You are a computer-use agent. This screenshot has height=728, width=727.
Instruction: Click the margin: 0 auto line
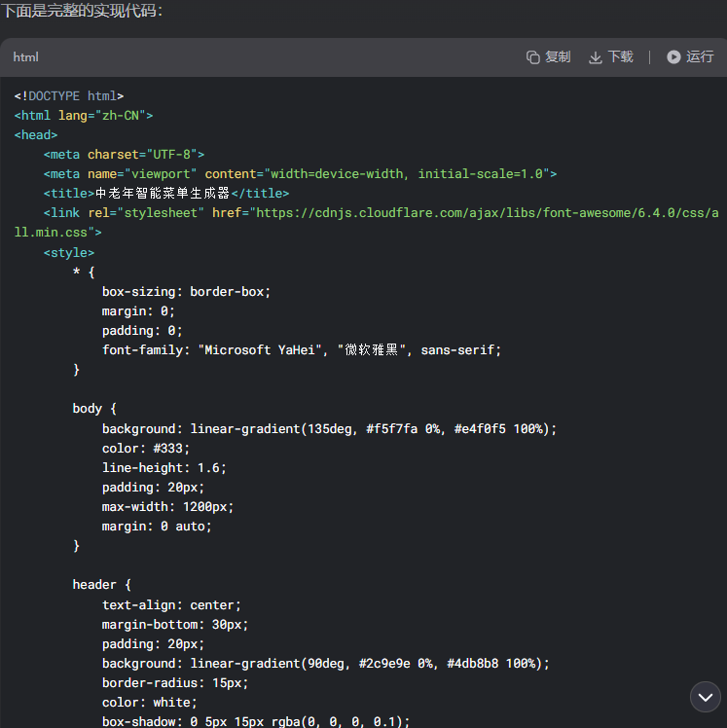click(x=157, y=526)
